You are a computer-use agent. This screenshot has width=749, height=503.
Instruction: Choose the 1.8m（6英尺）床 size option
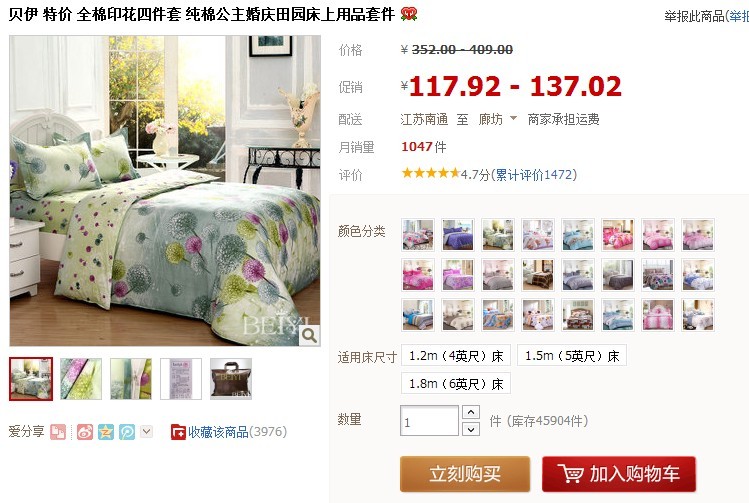click(x=456, y=384)
